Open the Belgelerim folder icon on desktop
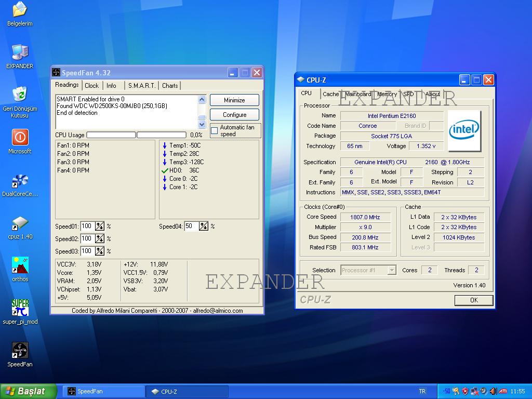The width and height of the screenshot is (532, 399). click(20, 9)
